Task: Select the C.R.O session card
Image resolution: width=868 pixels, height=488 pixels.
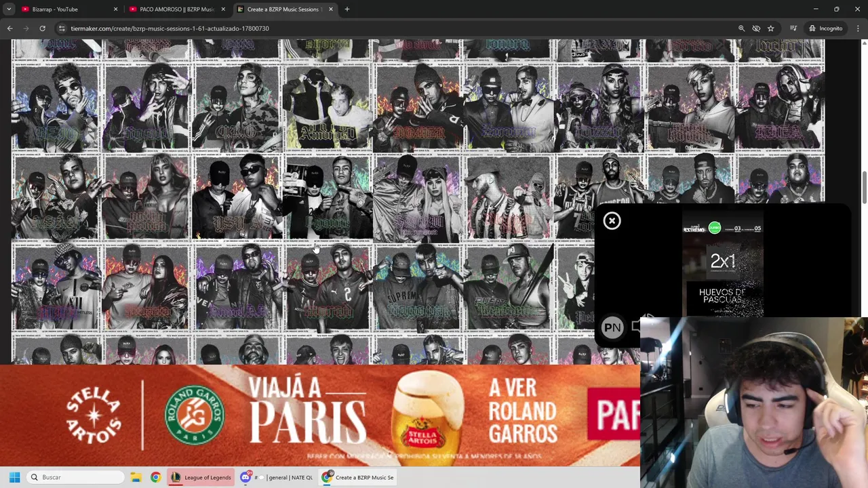Action: click(237, 108)
